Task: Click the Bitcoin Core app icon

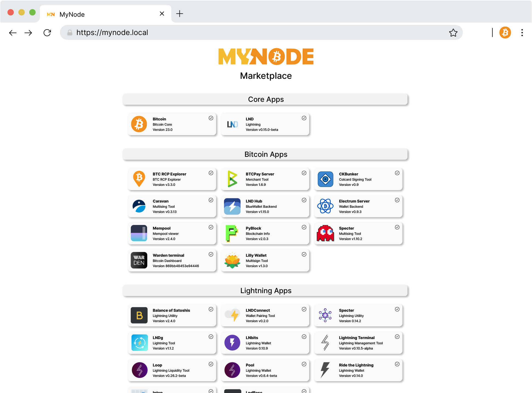Action: pos(139,124)
